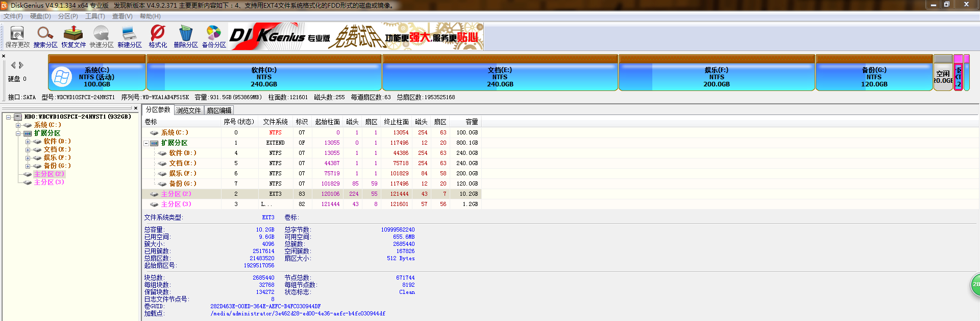Click the disk icon of HD0 tree node
This screenshot has width=980, height=321.
tap(18, 117)
